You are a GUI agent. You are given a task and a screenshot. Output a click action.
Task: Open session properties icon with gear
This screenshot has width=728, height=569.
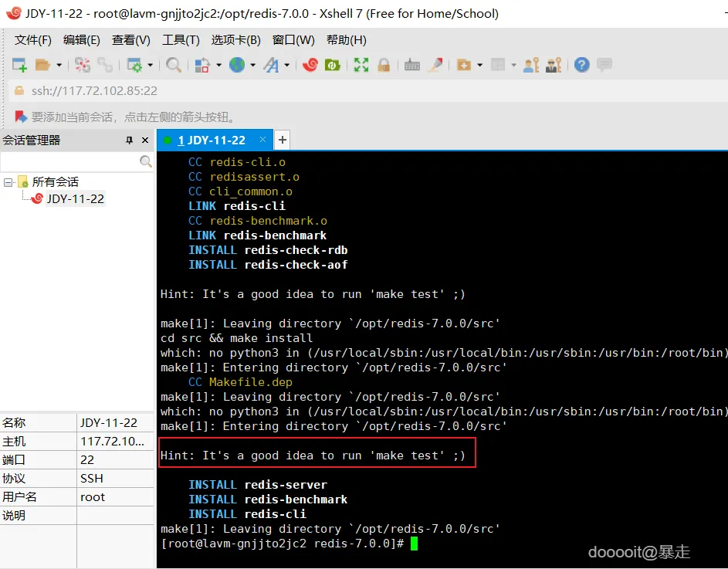pyautogui.click(x=134, y=65)
